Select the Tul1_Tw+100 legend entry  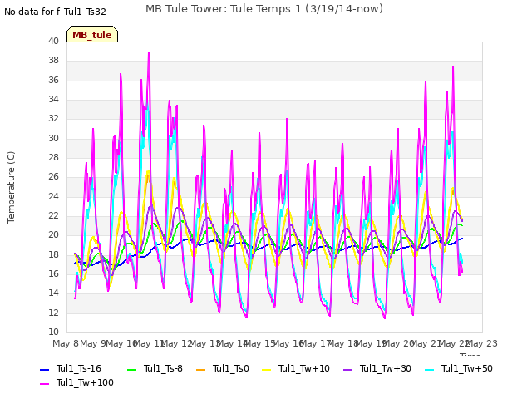(76, 383)
